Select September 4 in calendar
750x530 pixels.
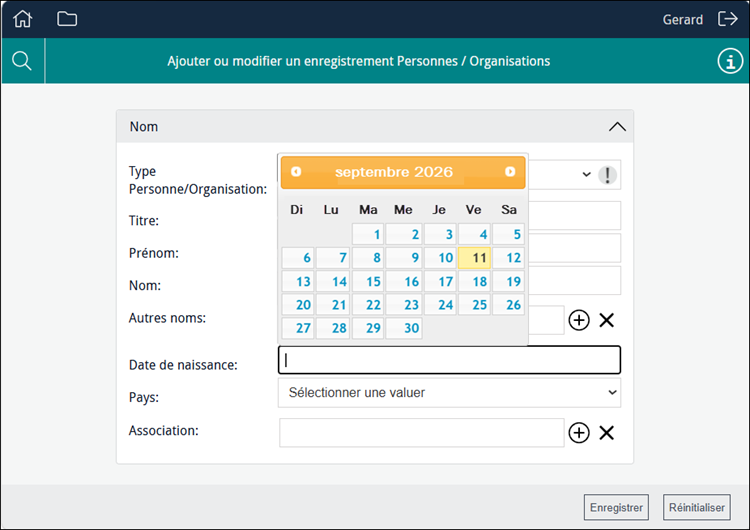coord(474,234)
